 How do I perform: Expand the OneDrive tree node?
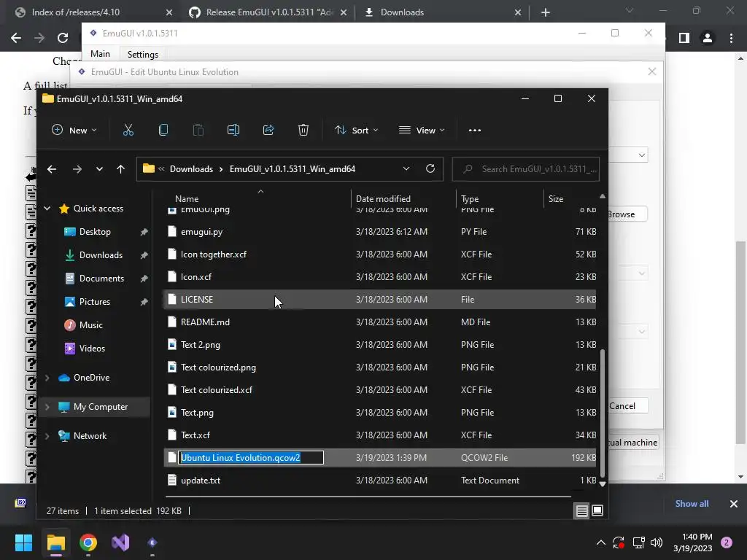[47, 378]
